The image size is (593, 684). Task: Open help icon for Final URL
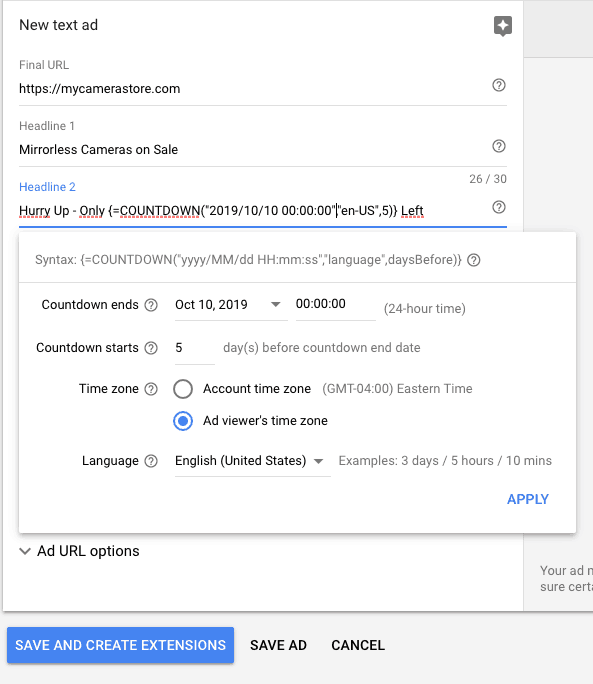(x=499, y=85)
